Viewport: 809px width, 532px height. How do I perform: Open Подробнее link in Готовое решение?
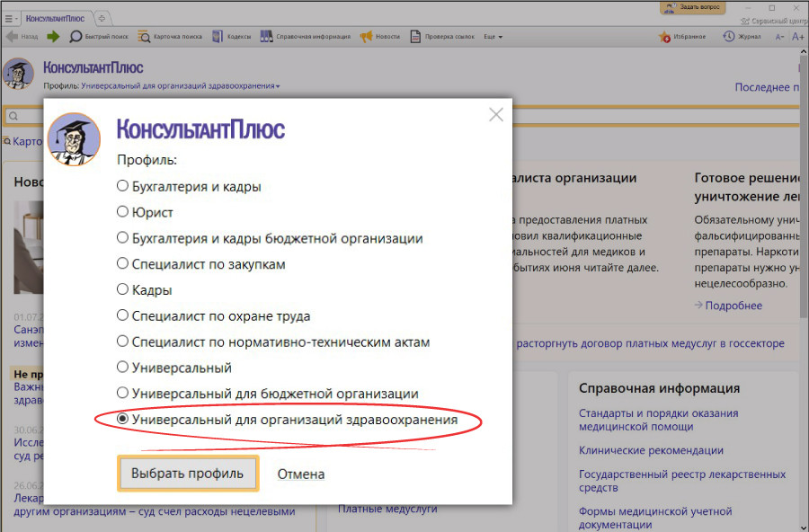click(x=728, y=305)
